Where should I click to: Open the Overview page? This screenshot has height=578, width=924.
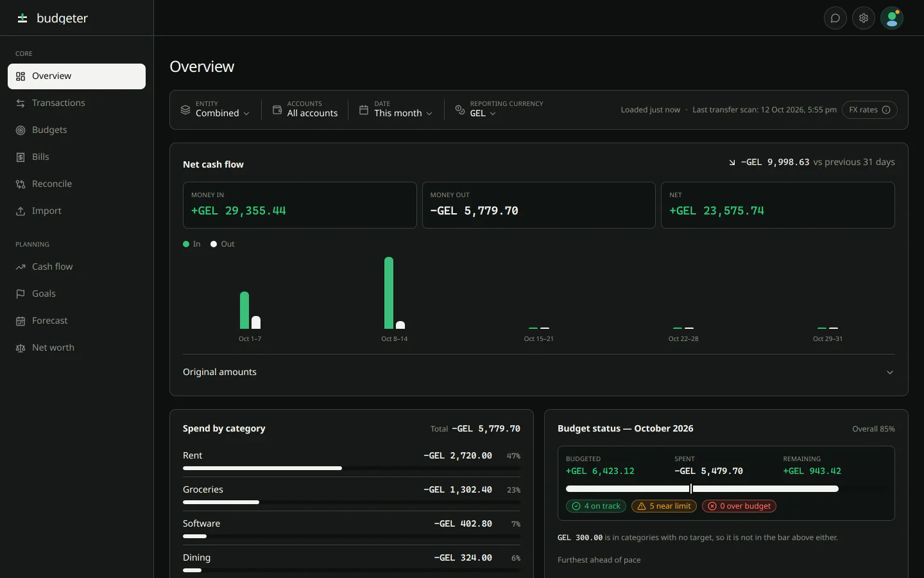tap(76, 76)
